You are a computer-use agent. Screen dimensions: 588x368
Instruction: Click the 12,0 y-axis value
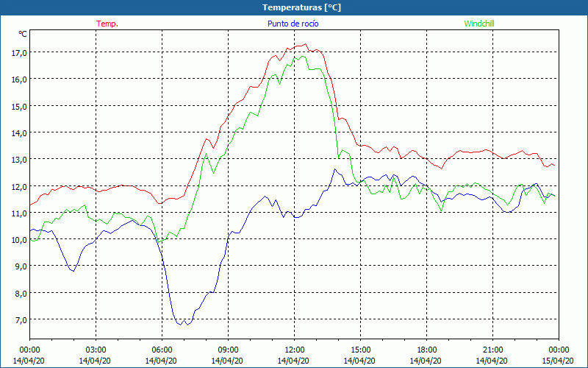point(19,187)
